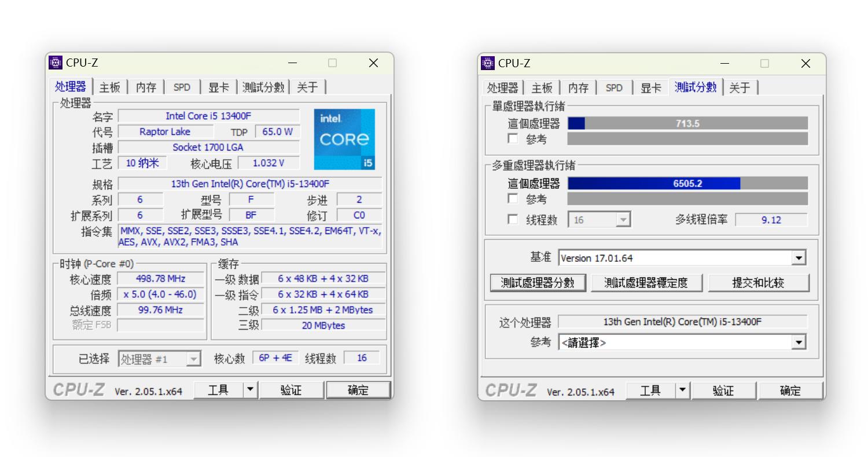
Task: Open the thread count dropdown showing 16
Action: pyautogui.click(x=623, y=219)
